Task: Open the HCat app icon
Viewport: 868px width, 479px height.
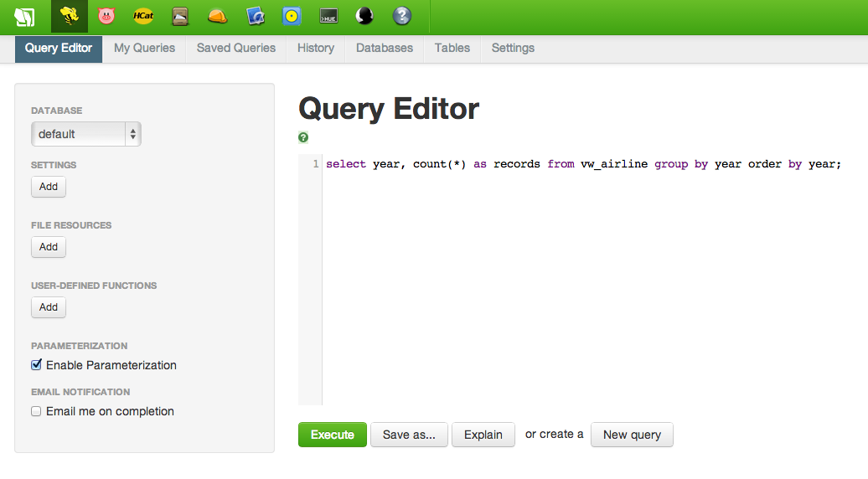Action: [143, 16]
